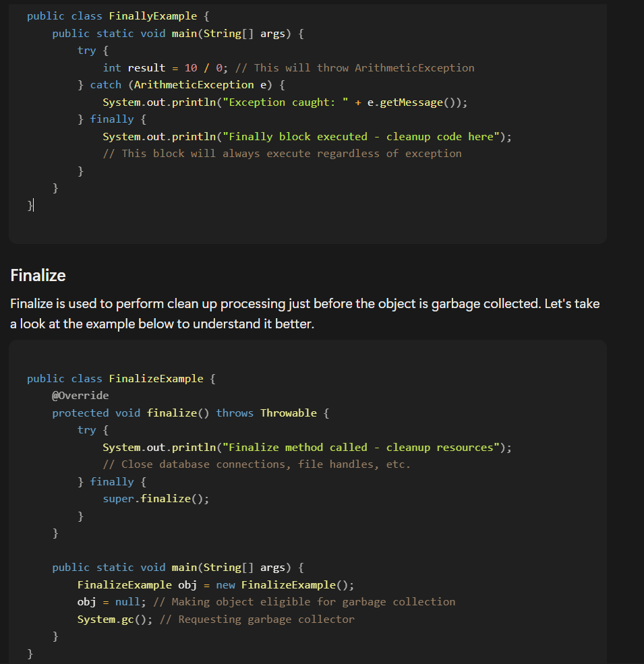Click comment "// Making object eligible for garbage collection"
644x664 pixels.
tap(304, 602)
